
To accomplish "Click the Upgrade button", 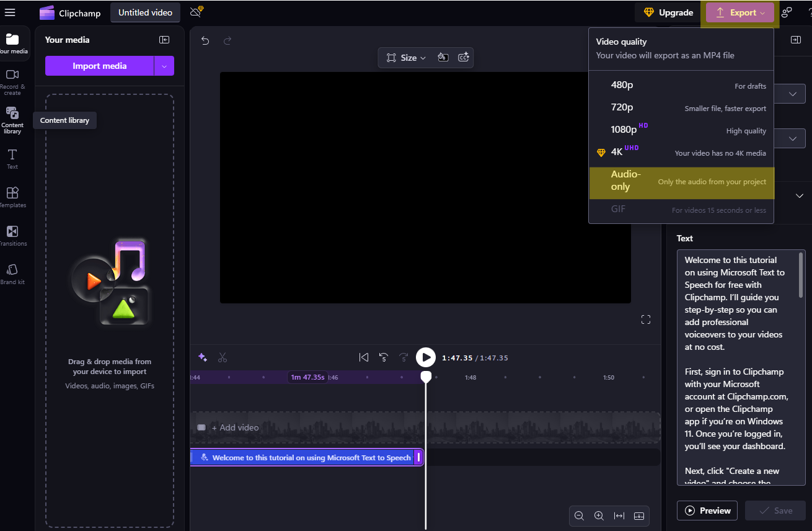I will (668, 12).
